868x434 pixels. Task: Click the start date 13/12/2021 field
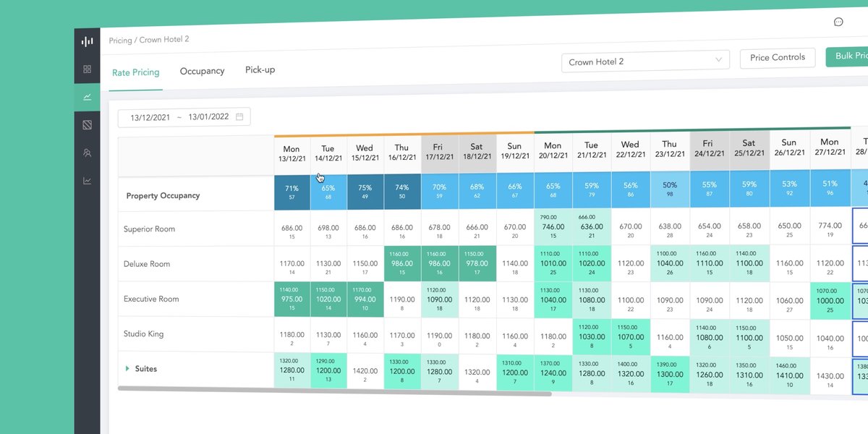[150, 117]
